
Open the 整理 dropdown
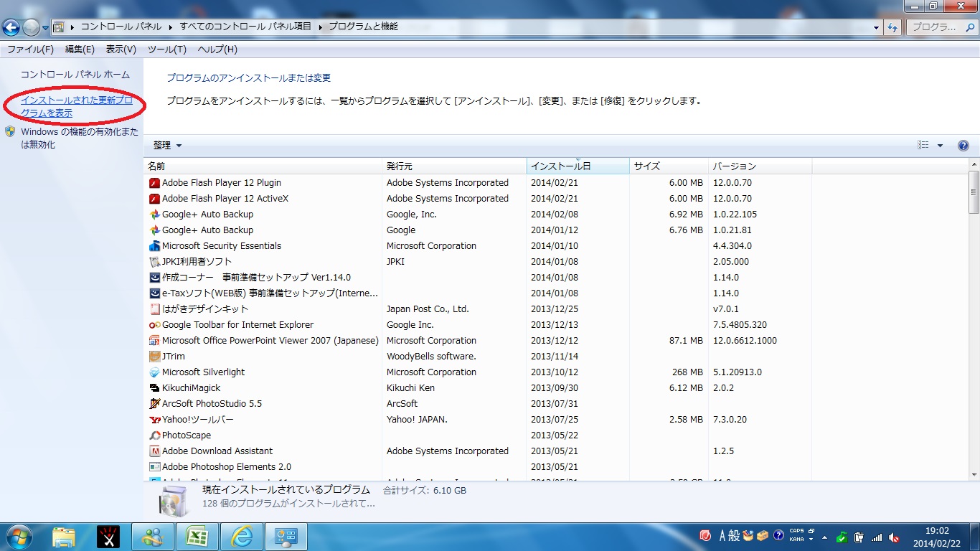(167, 146)
